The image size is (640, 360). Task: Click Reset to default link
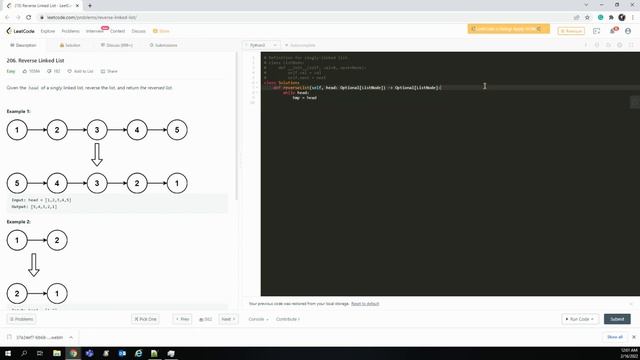pyautogui.click(x=365, y=304)
